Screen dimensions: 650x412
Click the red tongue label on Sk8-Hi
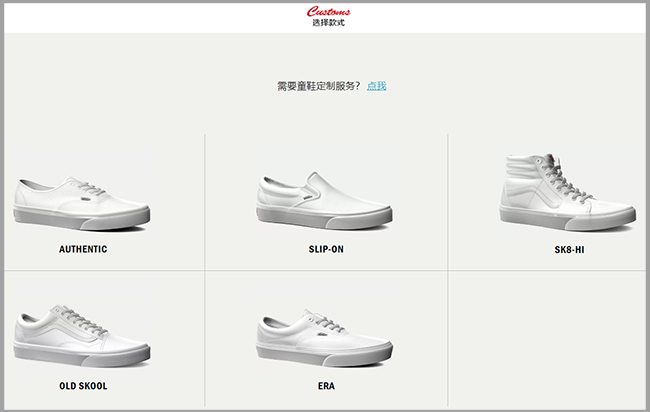[x=551, y=158]
